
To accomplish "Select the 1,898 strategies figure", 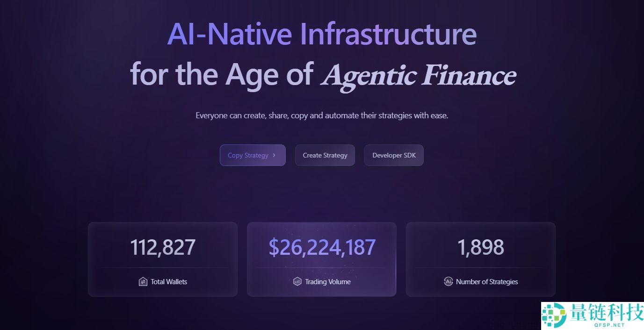I will [481, 247].
